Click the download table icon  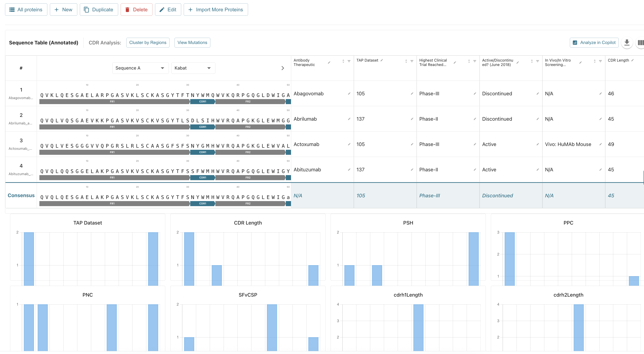point(626,43)
